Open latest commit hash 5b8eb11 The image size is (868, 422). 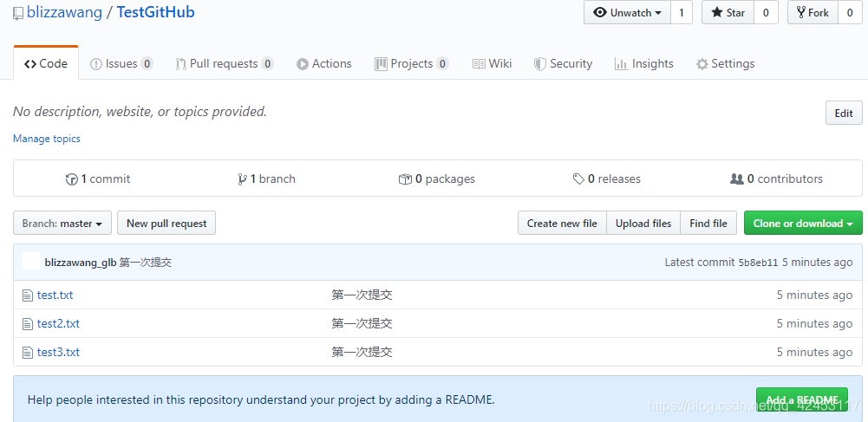[759, 263]
